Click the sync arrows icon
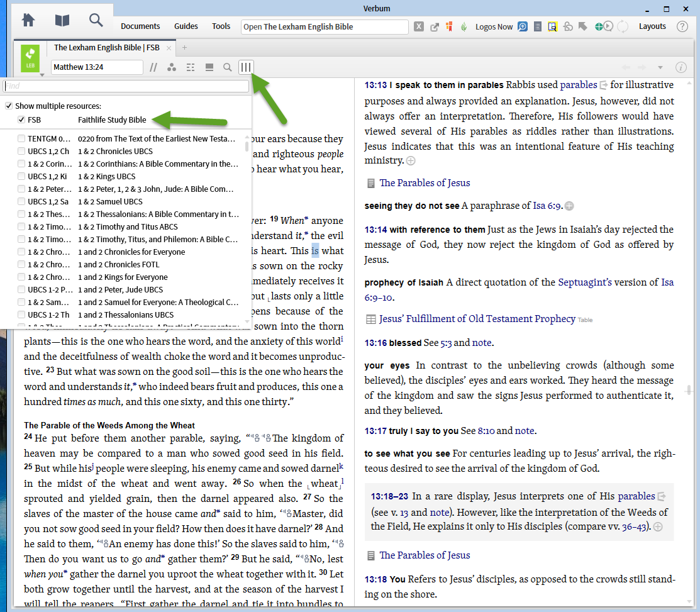Screen dimensions: 700x612 pos(623,26)
